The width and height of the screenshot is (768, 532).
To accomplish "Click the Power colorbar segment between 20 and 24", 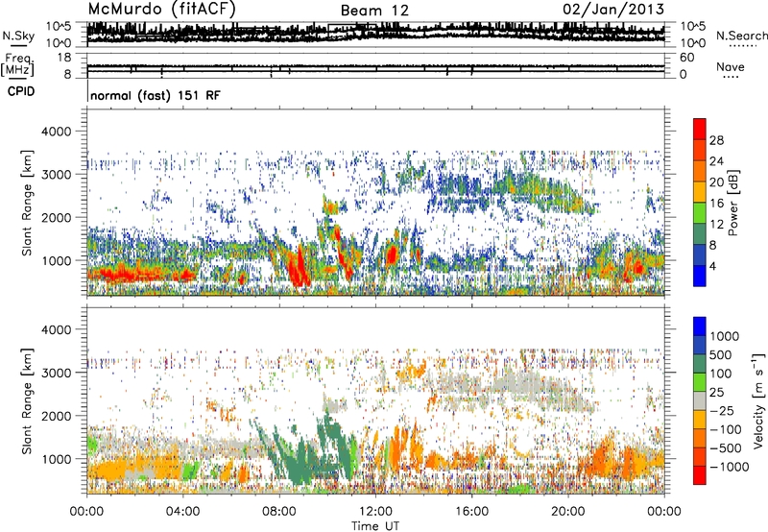I will point(700,171).
